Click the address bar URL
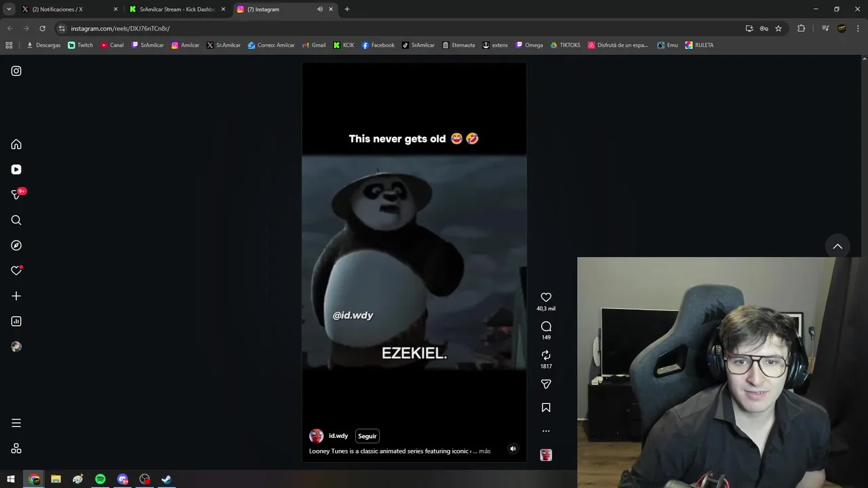This screenshot has height=488, width=868. pos(120,28)
